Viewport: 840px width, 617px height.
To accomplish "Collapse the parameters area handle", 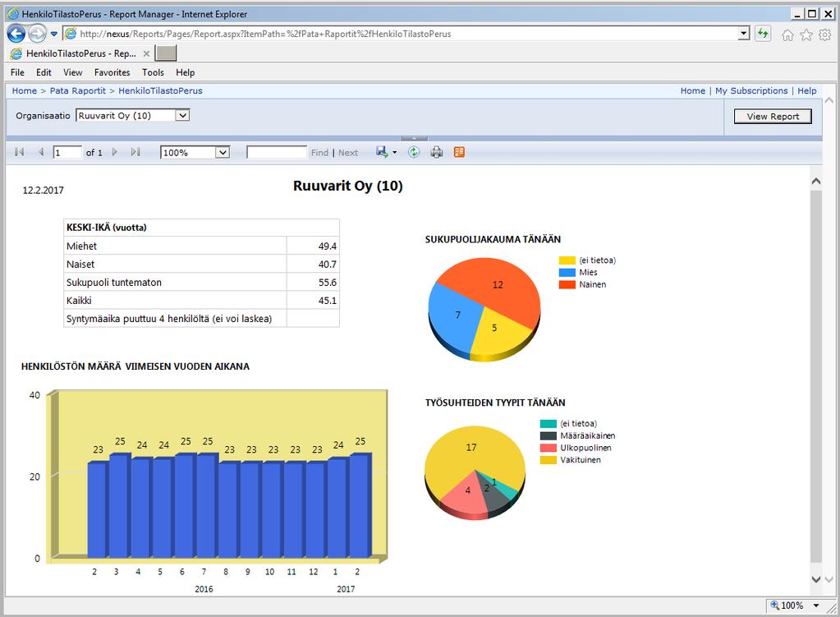I will tap(414, 138).
